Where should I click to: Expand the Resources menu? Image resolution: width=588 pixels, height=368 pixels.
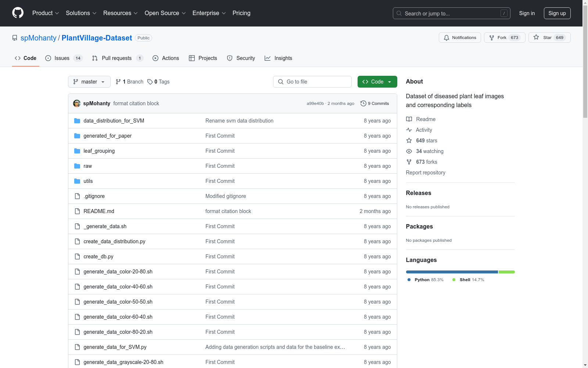[121, 13]
